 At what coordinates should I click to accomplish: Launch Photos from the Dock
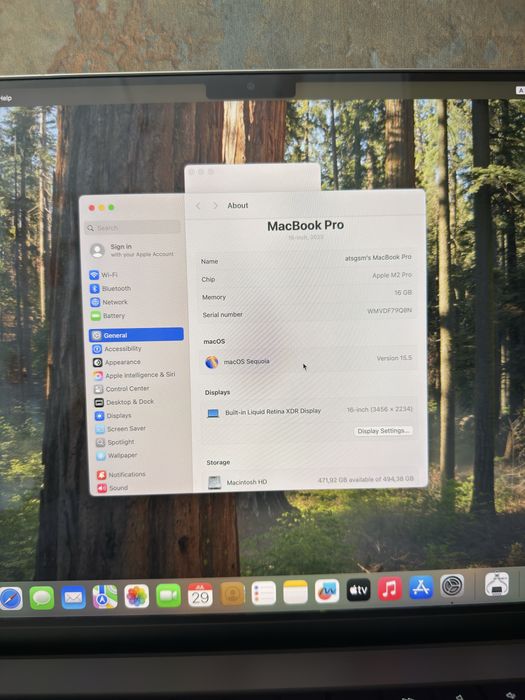[137, 596]
